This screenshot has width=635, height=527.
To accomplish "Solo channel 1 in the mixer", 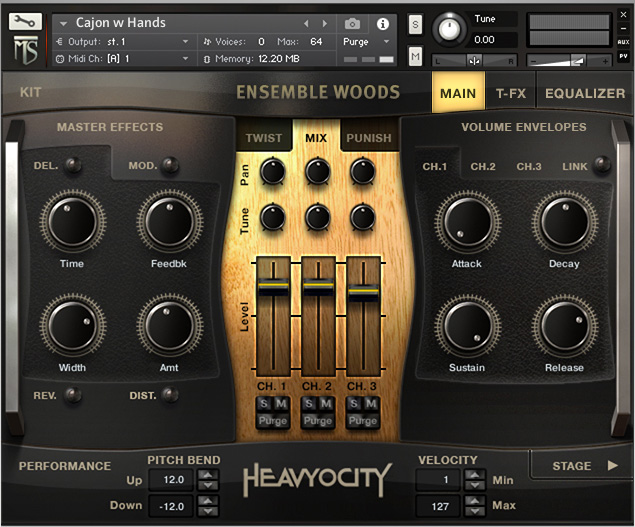I will 264,403.
